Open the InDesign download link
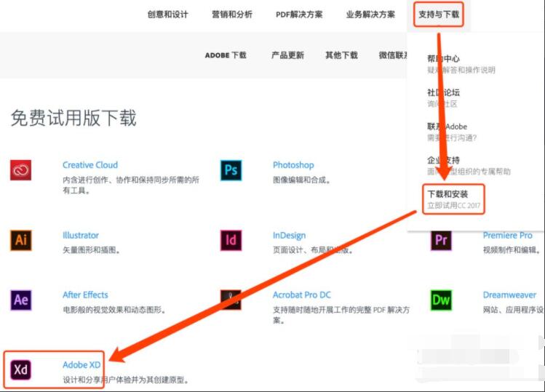Screen dimensions: 545x392 point(289,236)
